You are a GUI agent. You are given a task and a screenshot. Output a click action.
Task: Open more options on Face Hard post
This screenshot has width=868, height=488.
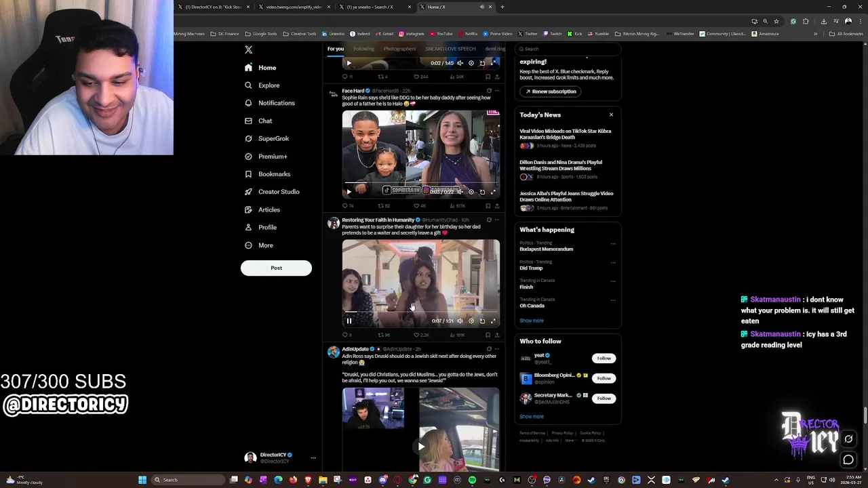(497, 91)
